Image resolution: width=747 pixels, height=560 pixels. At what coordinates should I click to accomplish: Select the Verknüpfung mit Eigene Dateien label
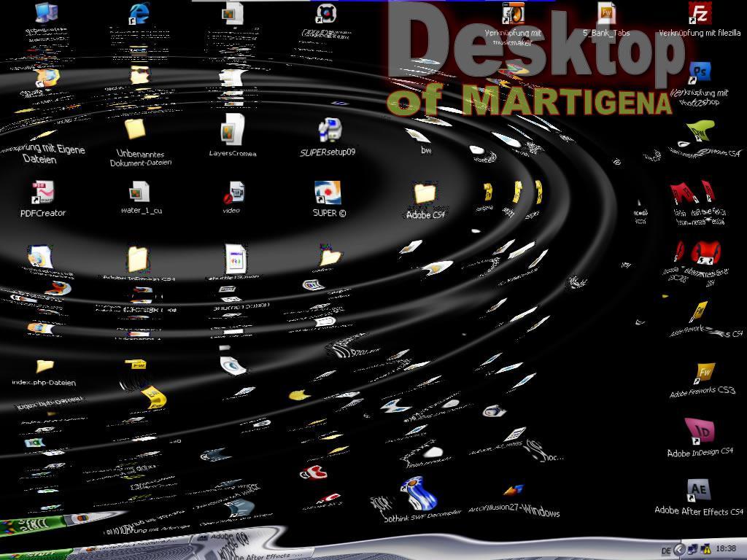pyautogui.click(x=43, y=153)
